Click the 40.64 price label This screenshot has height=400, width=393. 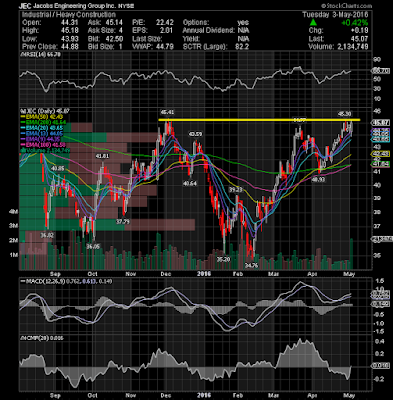[x=190, y=183]
